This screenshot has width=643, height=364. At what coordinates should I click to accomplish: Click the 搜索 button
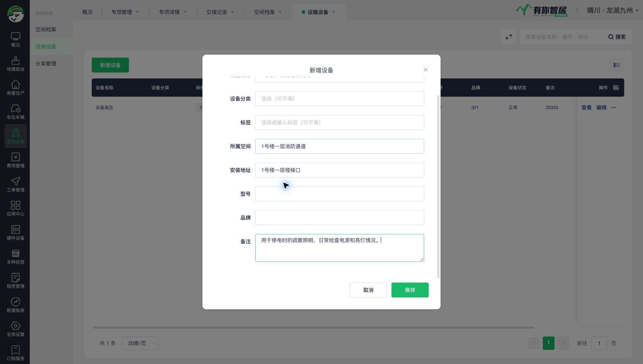pyautogui.click(x=617, y=37)
